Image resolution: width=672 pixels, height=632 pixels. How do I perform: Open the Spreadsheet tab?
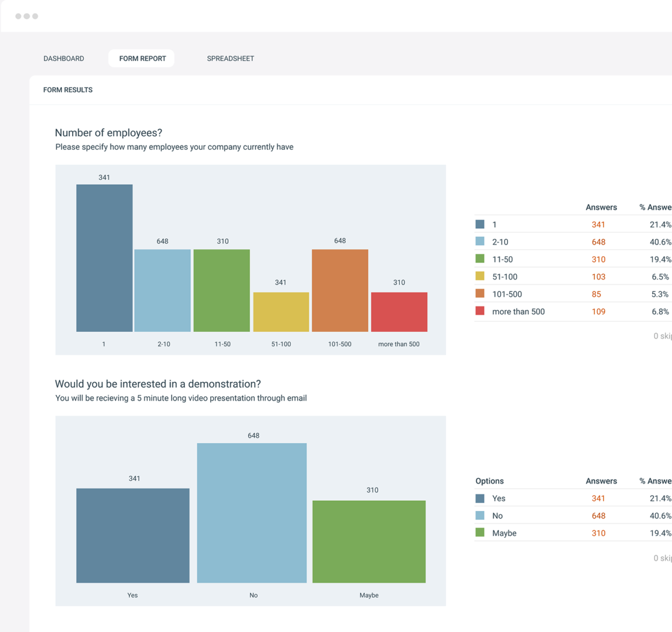click(x=230, y=59)
